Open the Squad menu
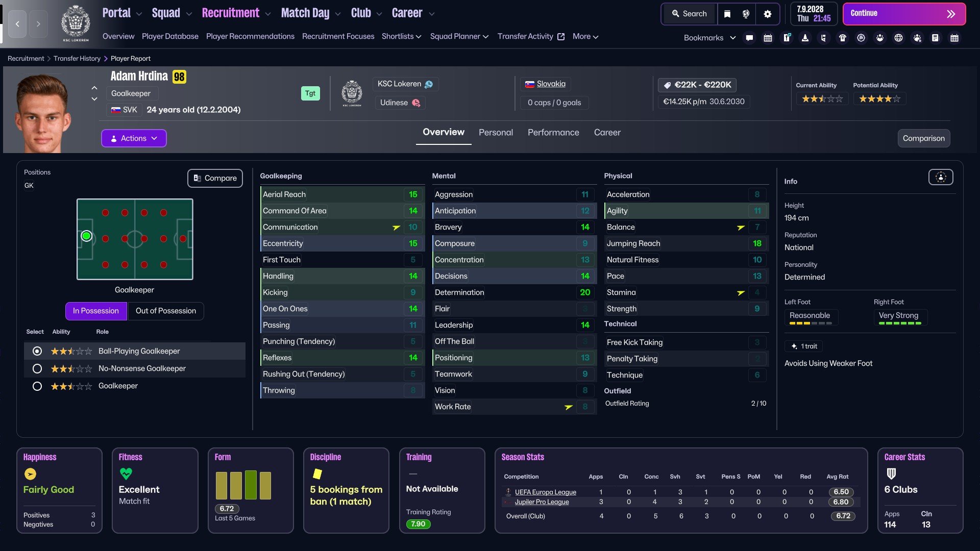This screenshot has height=551, width=980. coord(171,13)
